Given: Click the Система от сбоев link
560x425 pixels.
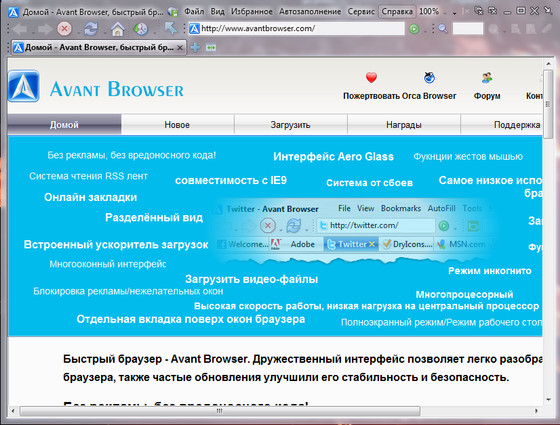Looking at the screenshot, I should [369, 182].
